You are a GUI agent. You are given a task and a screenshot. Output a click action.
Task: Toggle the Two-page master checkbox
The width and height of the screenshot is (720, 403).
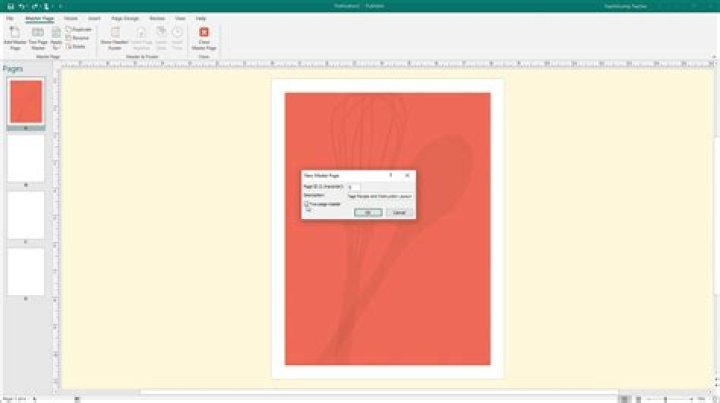306,204
